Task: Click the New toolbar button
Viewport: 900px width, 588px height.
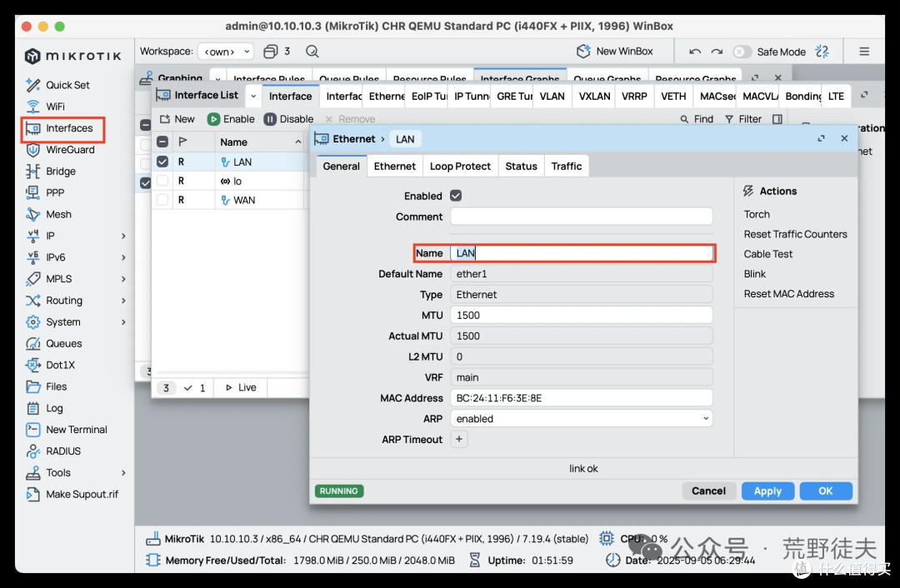Action: click(177, 119)
